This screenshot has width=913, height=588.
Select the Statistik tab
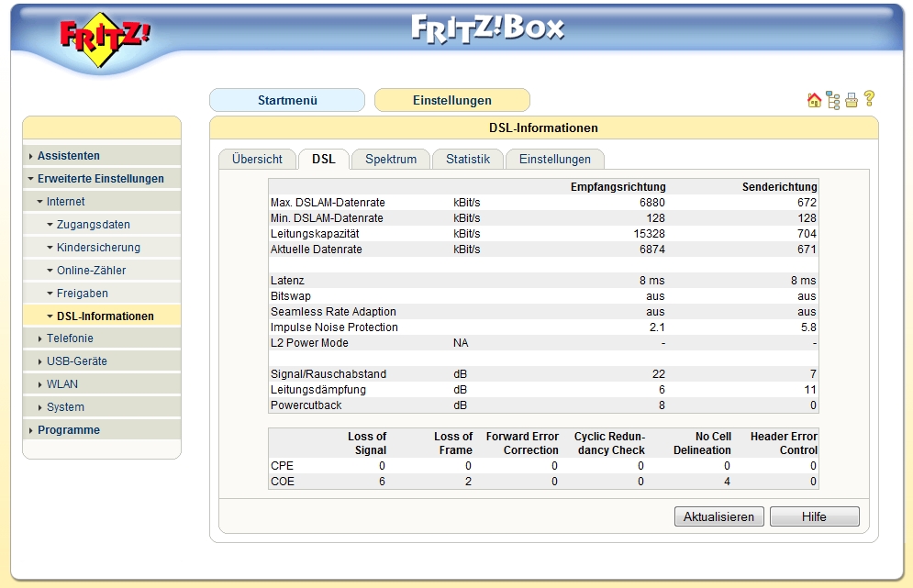(468, 160)
